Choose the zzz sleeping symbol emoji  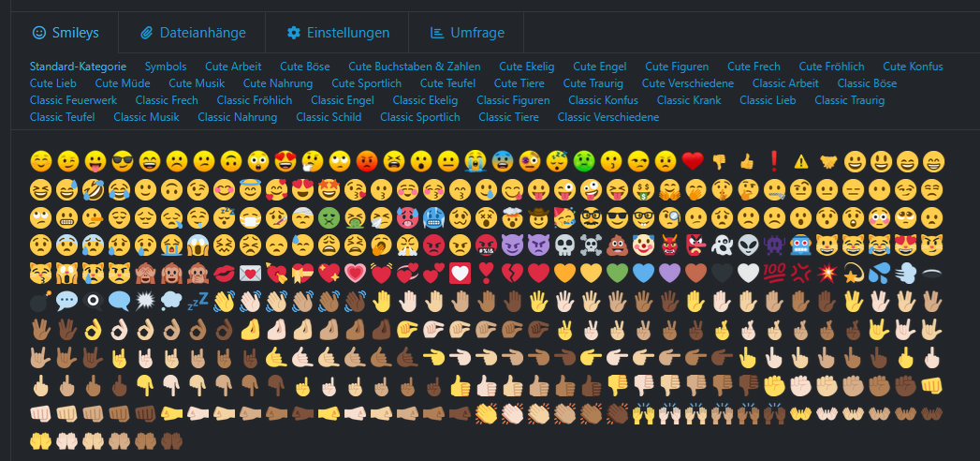click(197, 302)
